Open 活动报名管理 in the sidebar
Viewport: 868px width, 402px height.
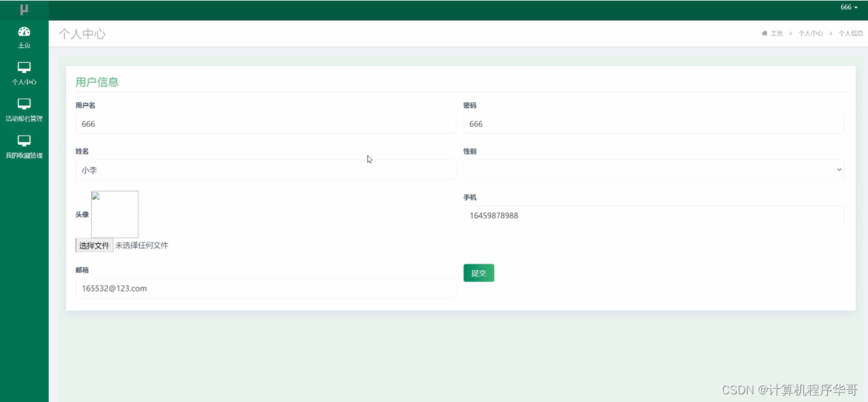click(24, 110)
